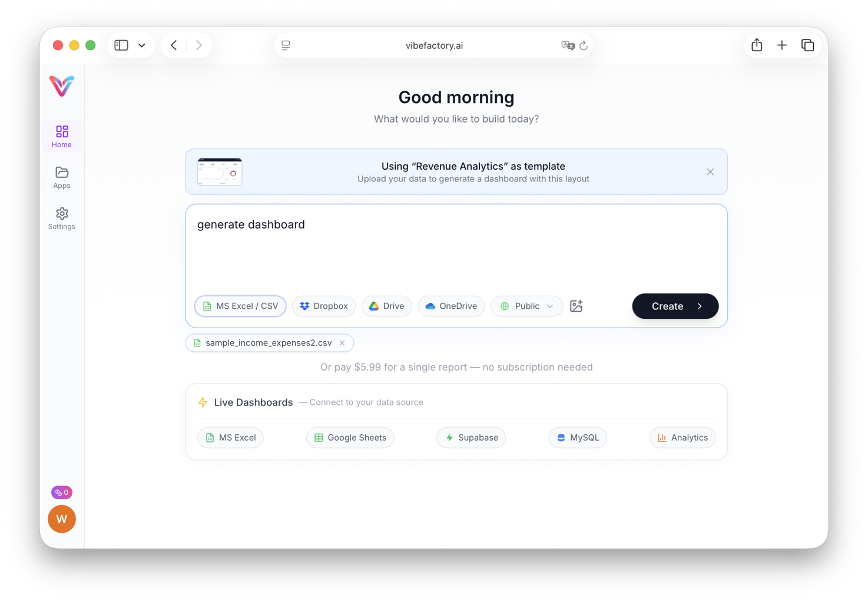The image size is (868, 601).
Task: Open tab overview in browser toolbar
Action: (x=807, y=45)
